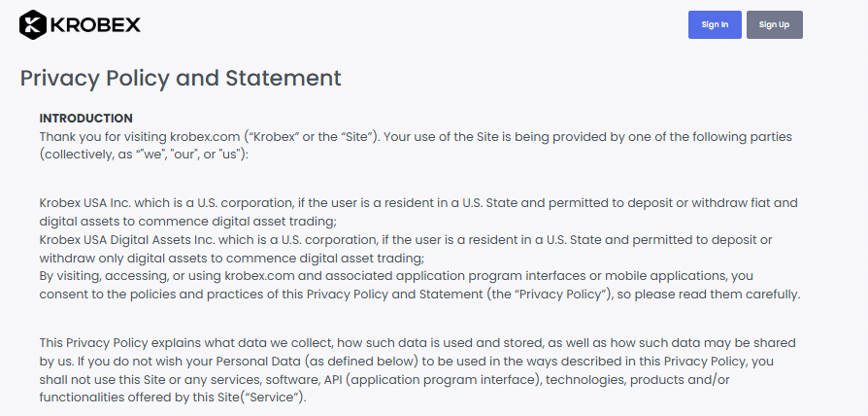Click the Krobex hexagon logo icon
The height and width of the screenshot is (416, 868).
[33, 24]
